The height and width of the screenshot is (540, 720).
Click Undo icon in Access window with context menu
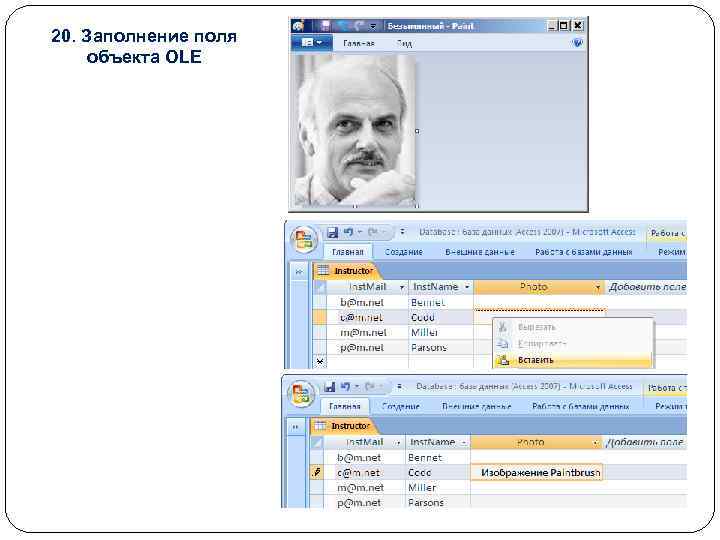tap(349, 232)
